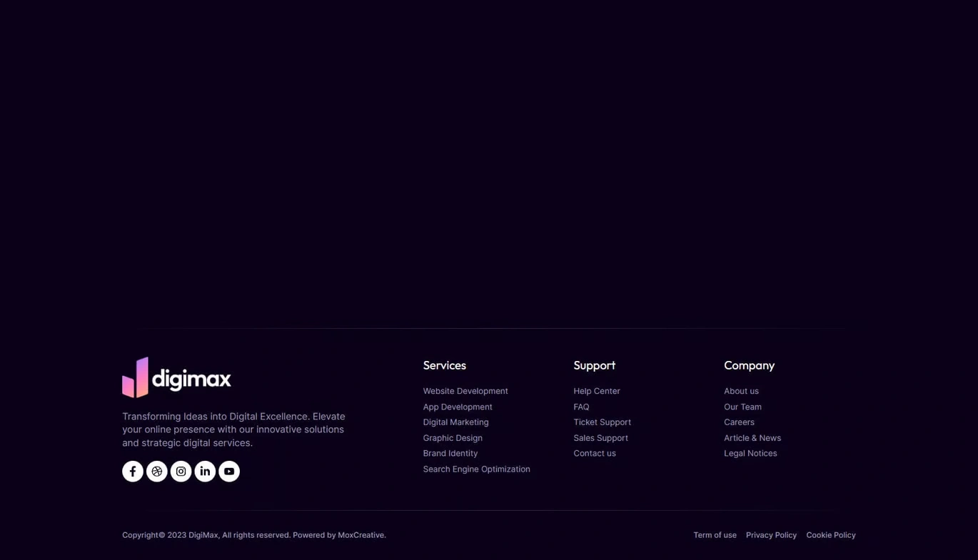Viewport: 978px width, 560px height.
Task: Visit the Graphic Design page
Action: [x=453, y=438]
